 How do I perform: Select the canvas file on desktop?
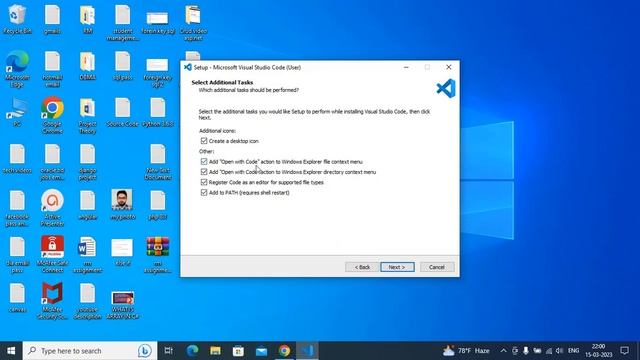(17, 298)
